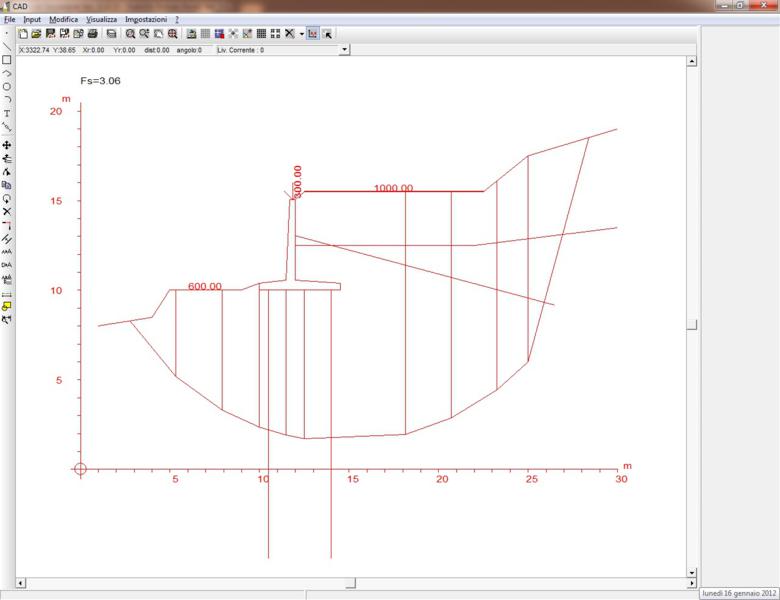Select the Copy objects tool

6,185
